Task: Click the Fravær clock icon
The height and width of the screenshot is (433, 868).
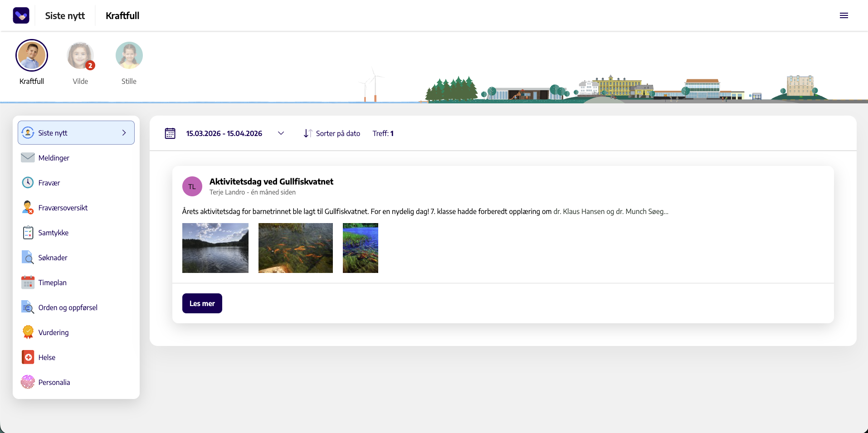Action: pos(28,182)
